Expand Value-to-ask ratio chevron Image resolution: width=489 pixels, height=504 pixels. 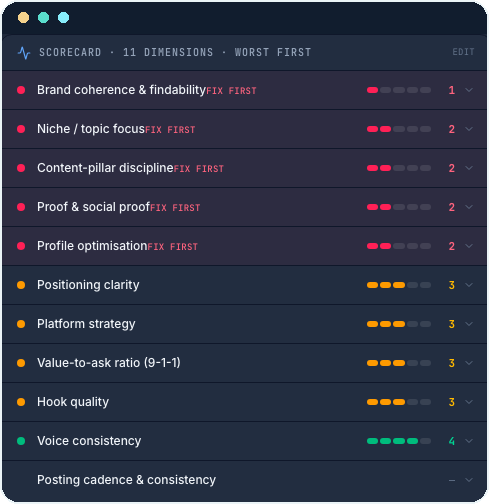[x=469, y=363]
